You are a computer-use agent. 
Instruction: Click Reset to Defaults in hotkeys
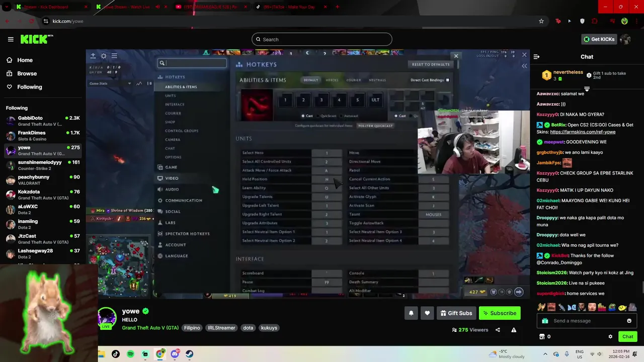pos(431,64)
